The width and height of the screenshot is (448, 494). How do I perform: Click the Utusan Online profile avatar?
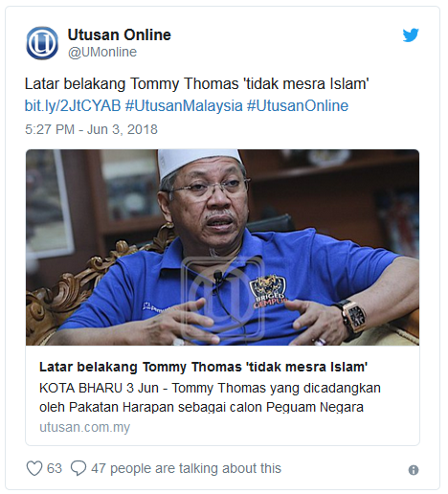(42, 43)
